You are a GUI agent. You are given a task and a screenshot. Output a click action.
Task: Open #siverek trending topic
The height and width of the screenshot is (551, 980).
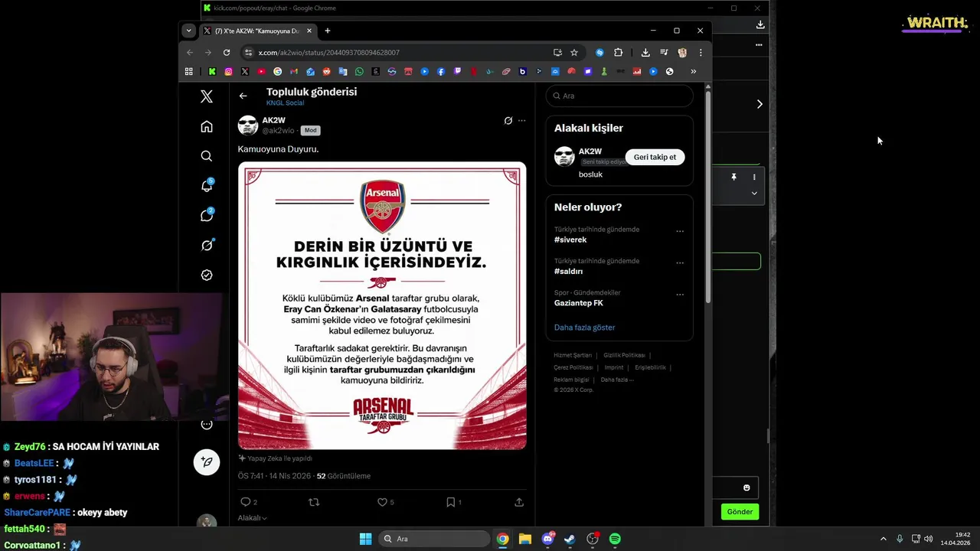[x=570, y=240]
